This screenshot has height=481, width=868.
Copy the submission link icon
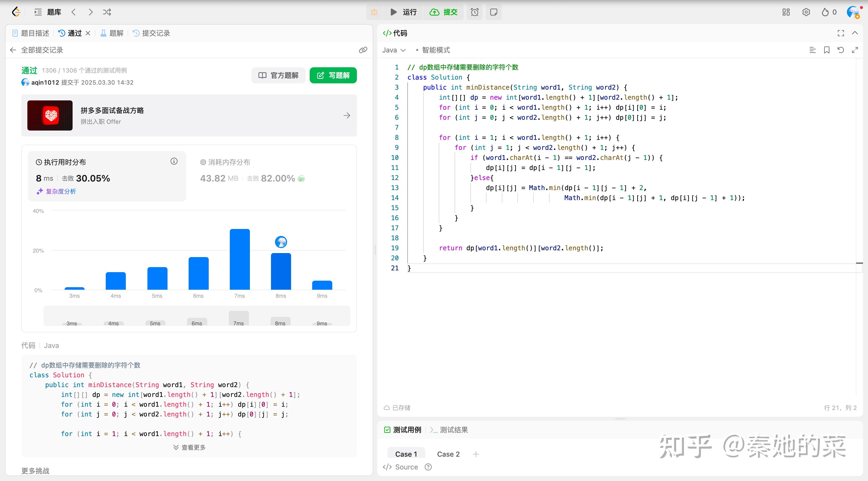(363, 50)
